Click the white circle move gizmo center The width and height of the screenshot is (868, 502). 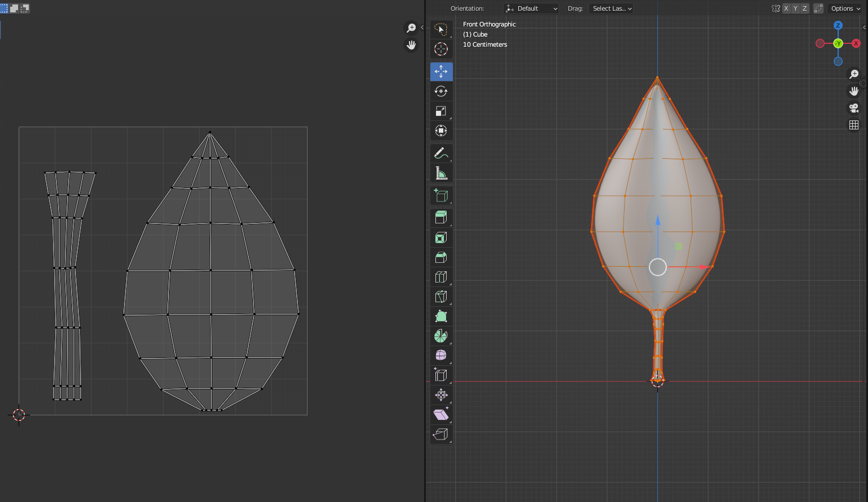click(x=658, y=267)
